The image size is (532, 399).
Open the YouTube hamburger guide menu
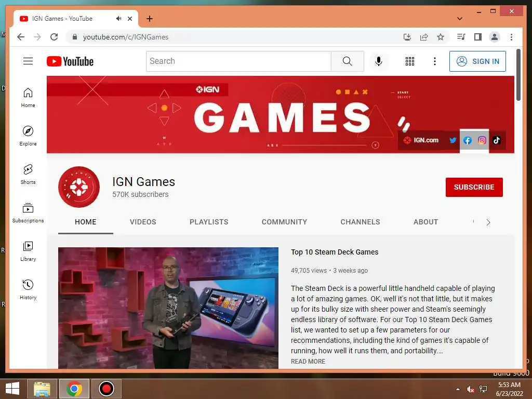coord(28,61)
